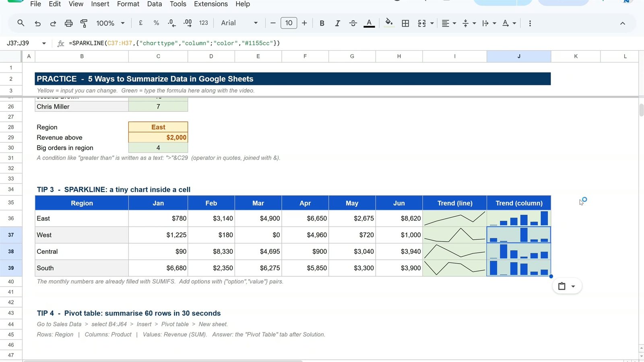Click the Chris Miller name cell
The image size is (644, 362).
coord(82,107)
